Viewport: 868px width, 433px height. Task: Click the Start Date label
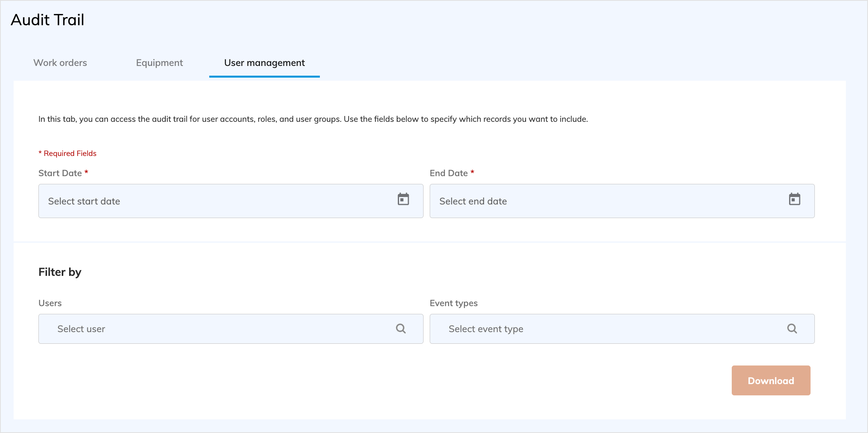[x=60, y=173]
